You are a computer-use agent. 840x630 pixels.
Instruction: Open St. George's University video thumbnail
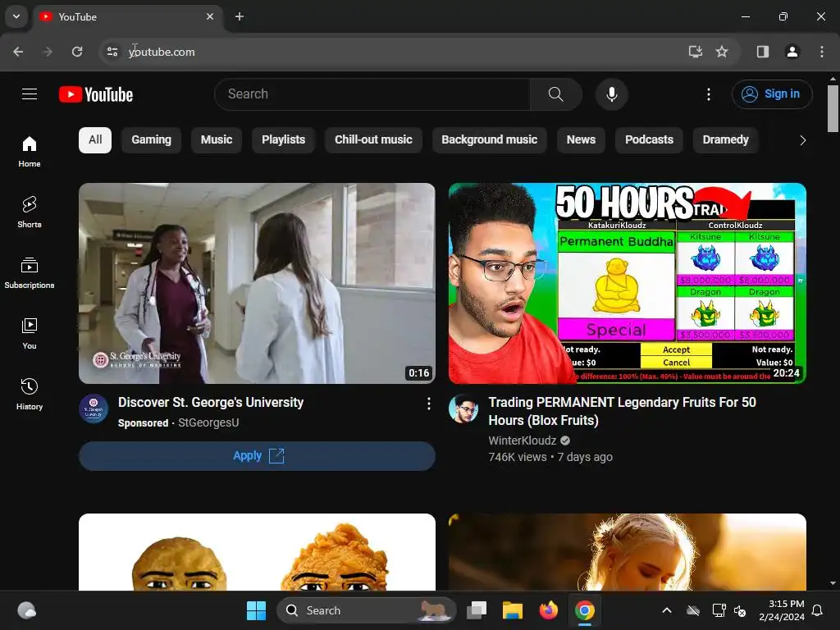tap(257, 283)
